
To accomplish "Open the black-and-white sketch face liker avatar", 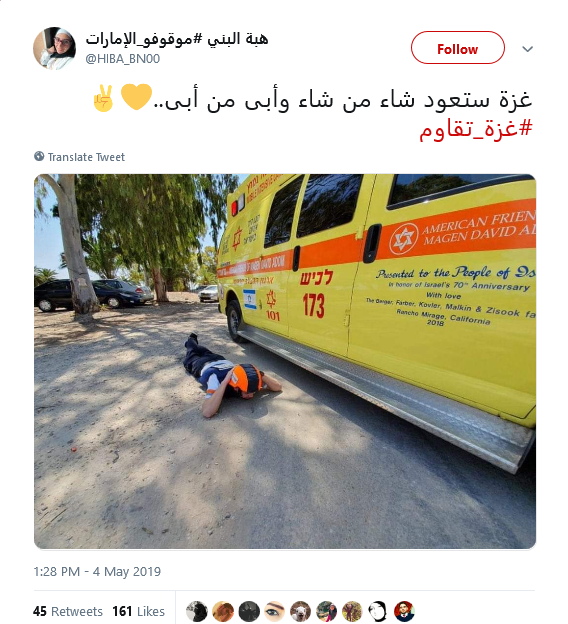I will (x=378, y=611).
